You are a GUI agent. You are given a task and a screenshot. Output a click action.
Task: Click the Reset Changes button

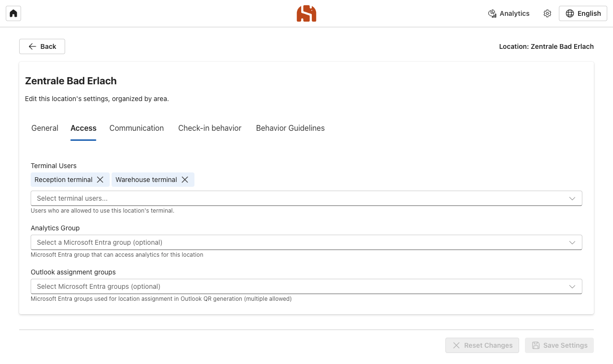click(x=482, y=345)
